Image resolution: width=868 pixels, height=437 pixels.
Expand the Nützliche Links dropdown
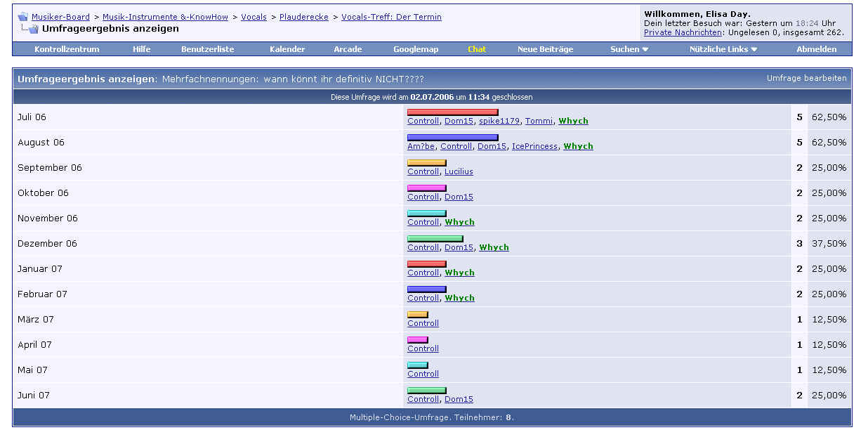[x=723, y=49]
